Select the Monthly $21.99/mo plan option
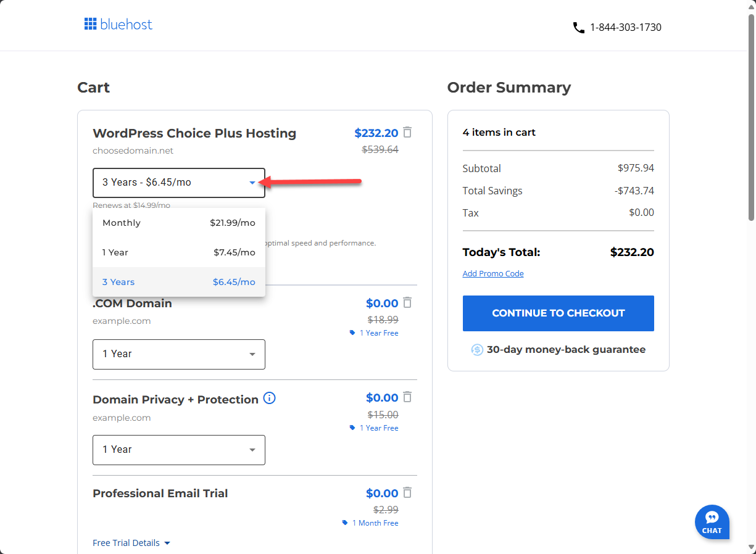Viewport: 756px width, 554px height. pyautogui.click(x=178, y=223)
